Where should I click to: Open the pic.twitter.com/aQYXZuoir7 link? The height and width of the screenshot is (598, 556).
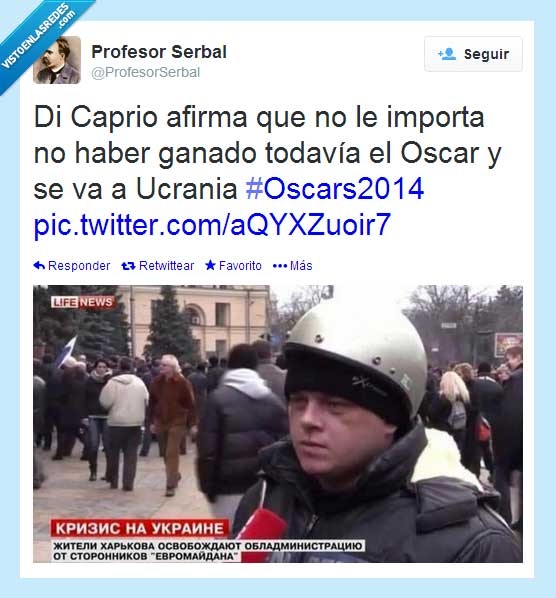(212, 225)
